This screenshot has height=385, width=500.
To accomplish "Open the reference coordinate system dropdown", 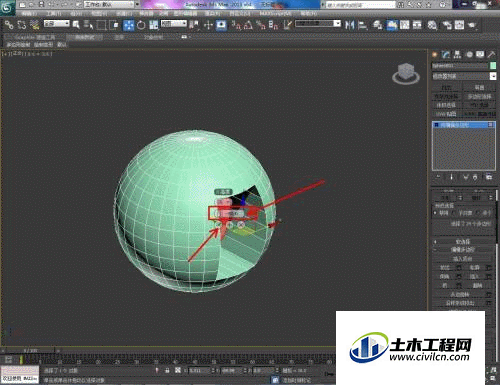I will coord(174,24).
